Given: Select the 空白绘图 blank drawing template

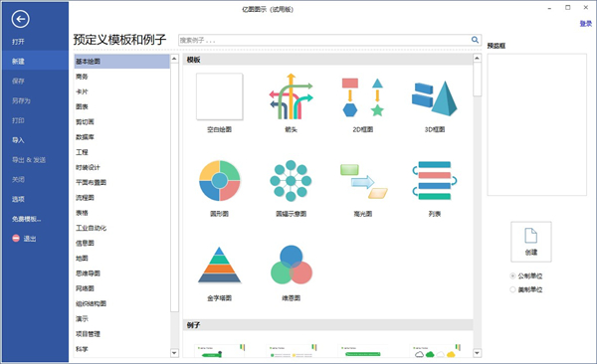Looking at the screenshot, I should (219, 96).
